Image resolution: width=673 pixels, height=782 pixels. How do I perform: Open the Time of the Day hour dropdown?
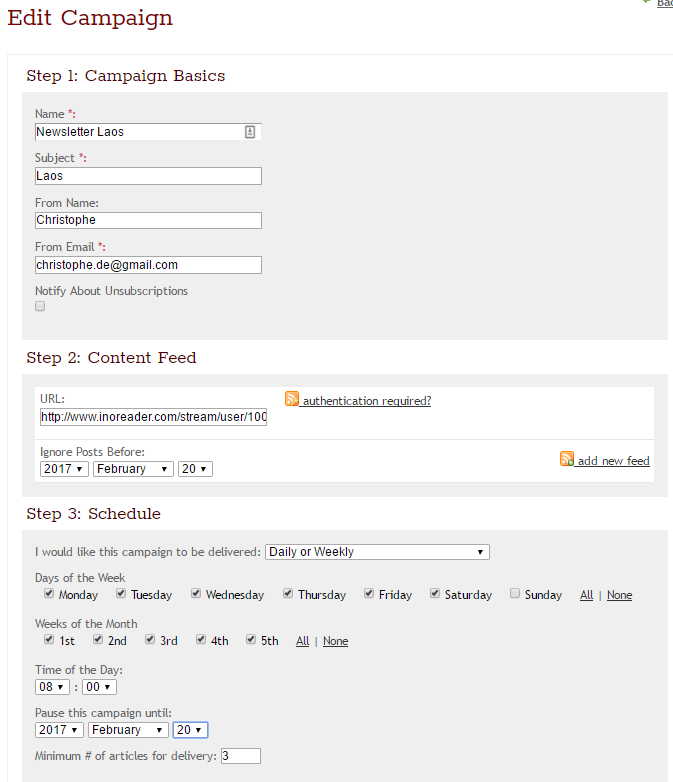pos(52,687)
